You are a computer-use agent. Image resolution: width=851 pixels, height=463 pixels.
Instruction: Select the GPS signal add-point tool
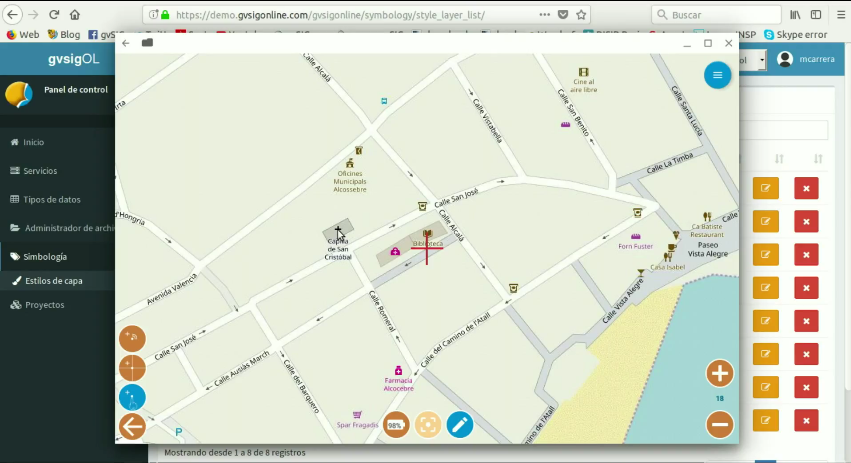point(132,339)
